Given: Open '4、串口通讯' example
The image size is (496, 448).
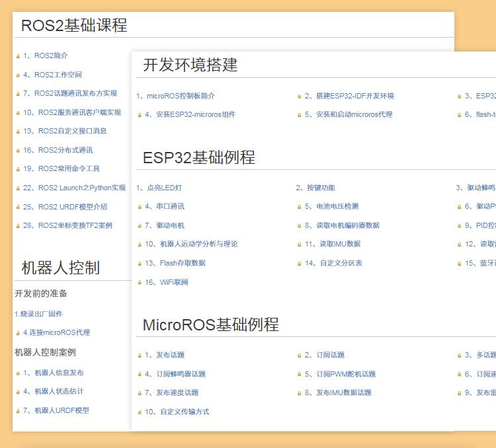Looking at the screenshot, I should click(165, 206).
